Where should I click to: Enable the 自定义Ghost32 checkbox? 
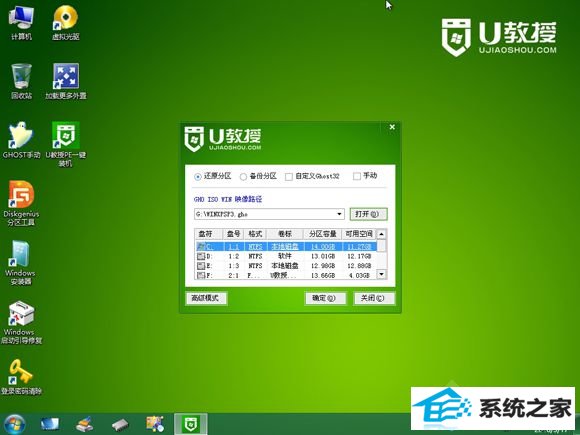[289, 177]
